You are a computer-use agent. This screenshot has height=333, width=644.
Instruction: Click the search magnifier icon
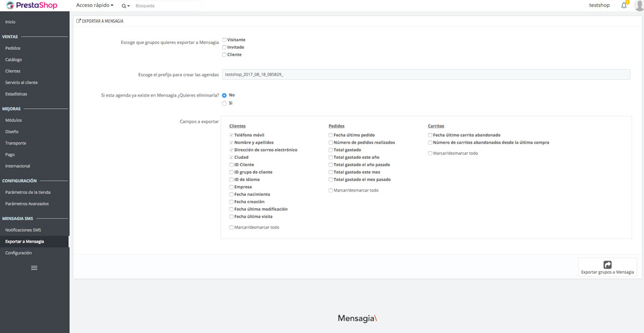pos(125,6)
